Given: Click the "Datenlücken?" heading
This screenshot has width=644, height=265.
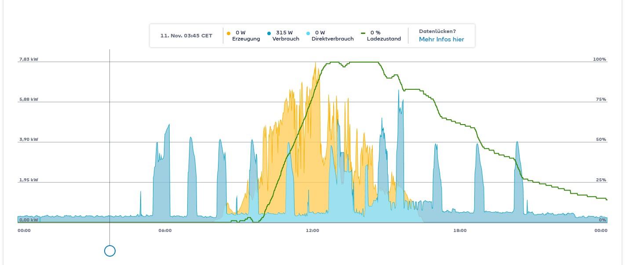Looking at the screenshot, I should pos(437,31).
